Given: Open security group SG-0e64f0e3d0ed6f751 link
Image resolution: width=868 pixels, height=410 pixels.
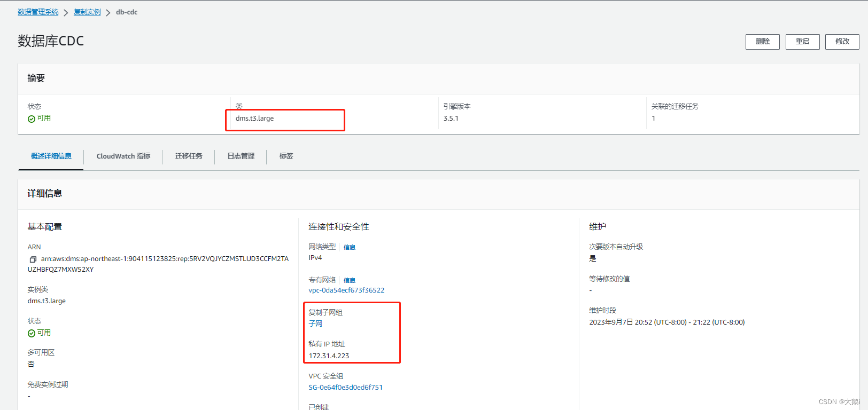Looking at the screenshot, I should tap(346, 388).
